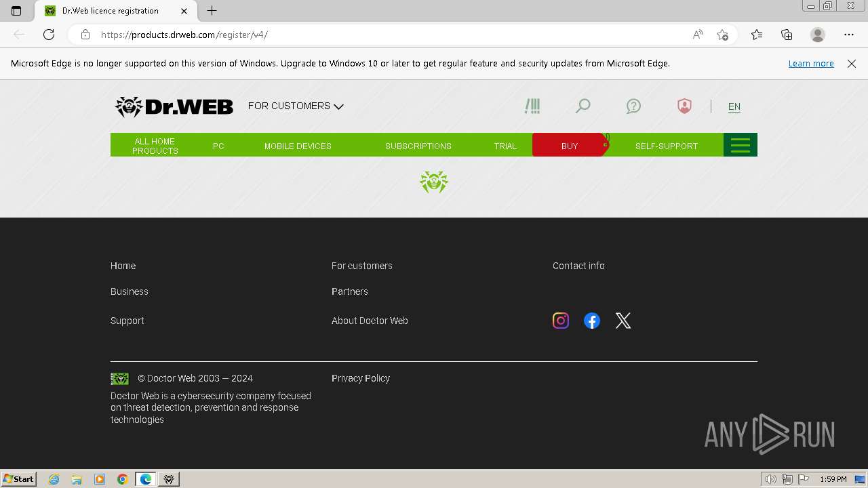Open the Favorites list
868x488 pixels.
tap(757, 35)
